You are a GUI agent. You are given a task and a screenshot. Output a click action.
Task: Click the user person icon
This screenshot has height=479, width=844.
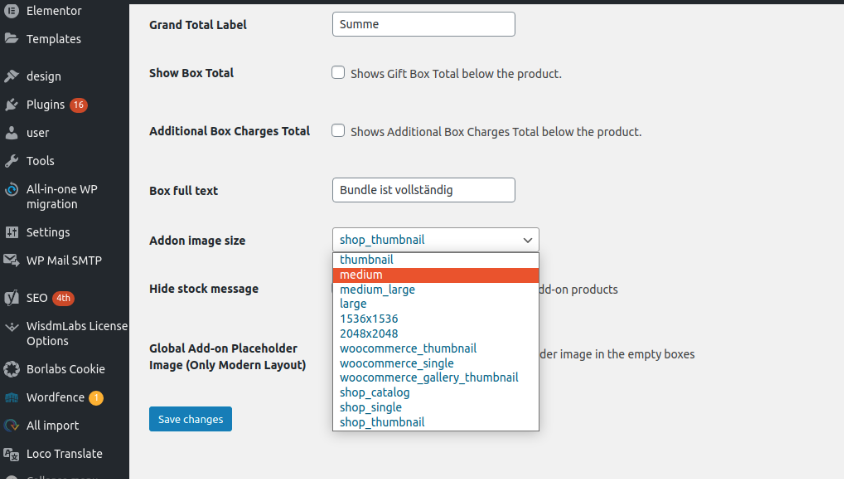[11, 133]
